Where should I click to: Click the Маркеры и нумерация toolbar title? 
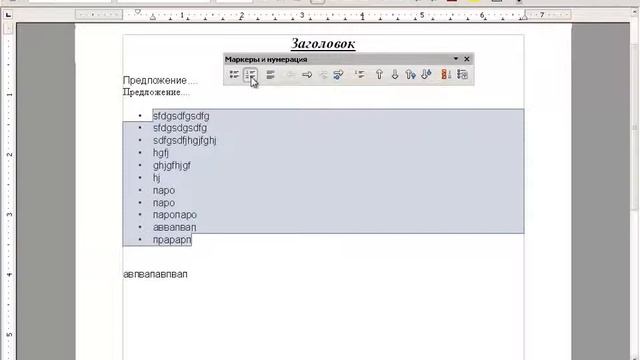(266, 60)
